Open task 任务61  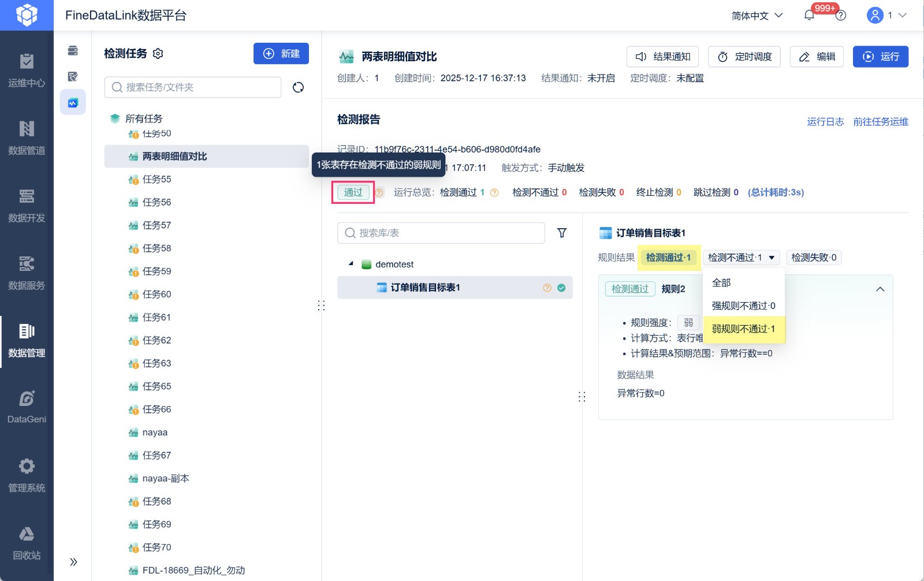(x=157, y=318)
